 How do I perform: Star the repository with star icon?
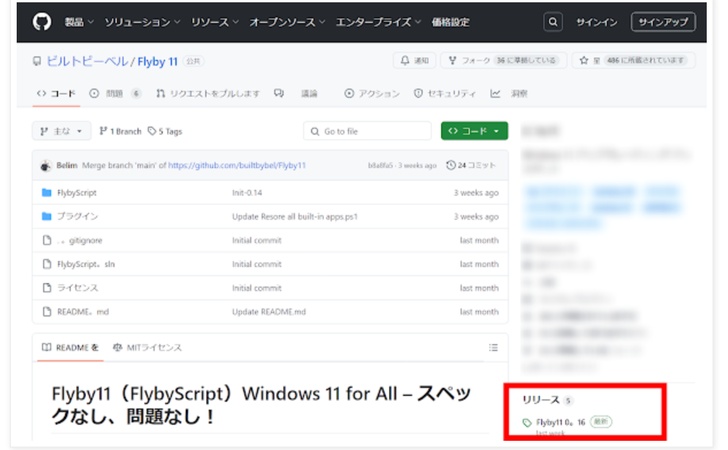[x=584, y=60]
